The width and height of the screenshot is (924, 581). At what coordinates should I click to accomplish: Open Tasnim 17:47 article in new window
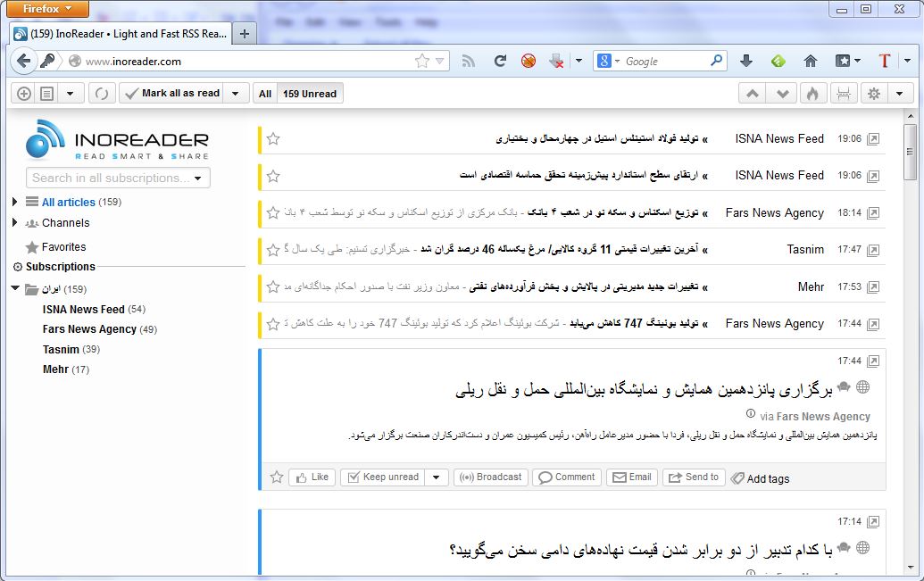click(873, 251)
